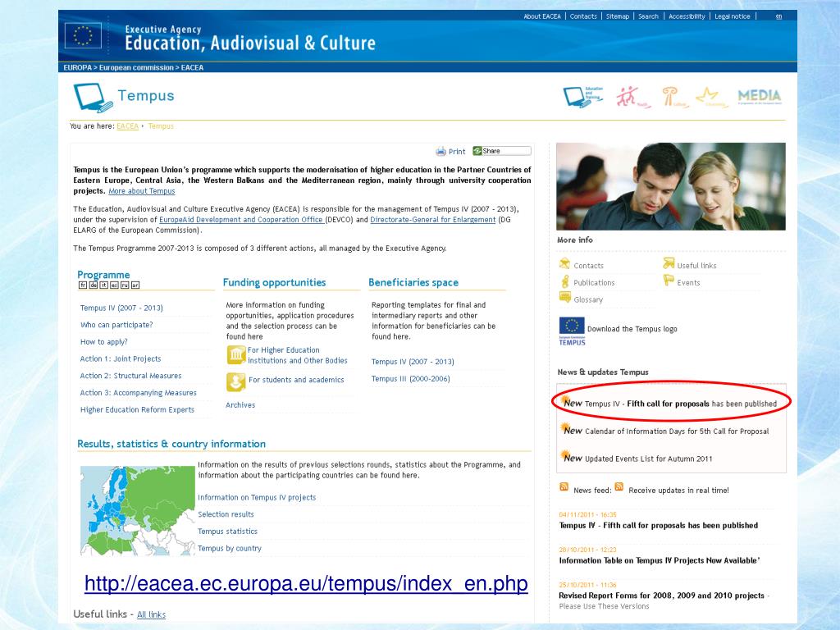Open Action 2: Structural Measures
The height and width of the screenshot is (630, 840).
point(130,376)
